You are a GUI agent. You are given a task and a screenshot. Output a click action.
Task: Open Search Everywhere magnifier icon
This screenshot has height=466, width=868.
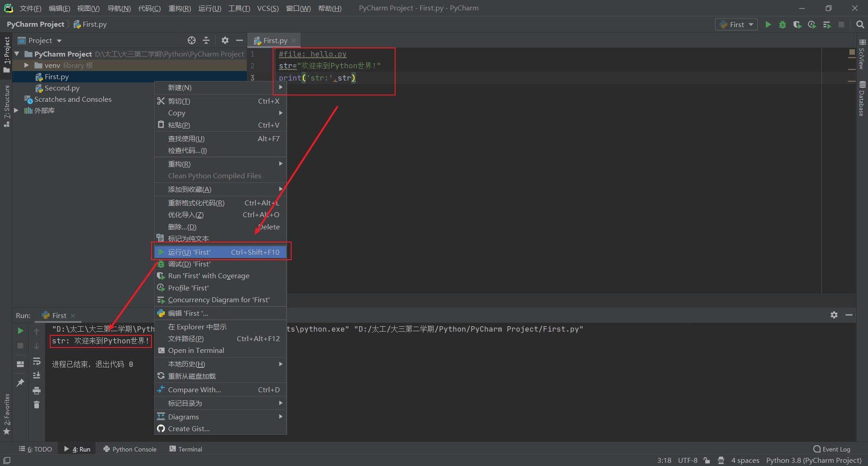(x=860, y=24)
